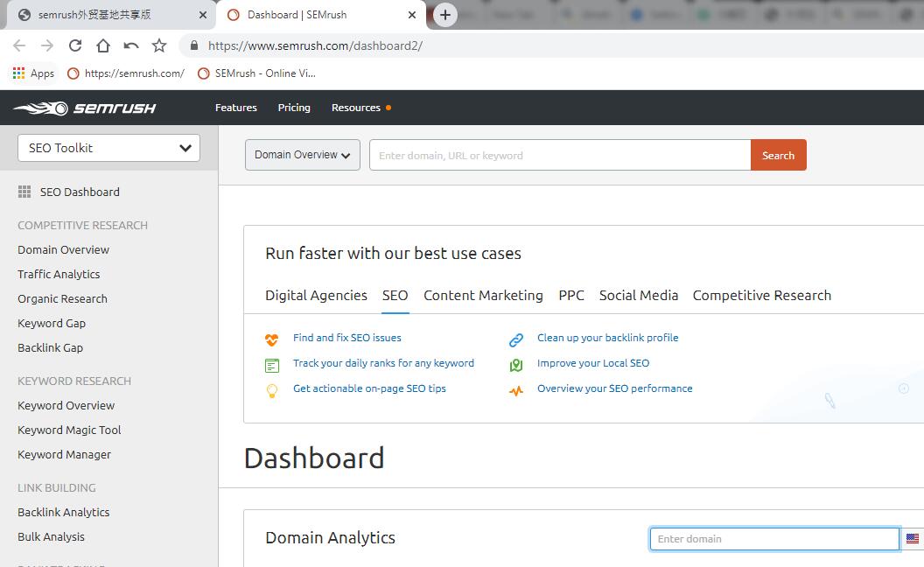The height and width of the screenshot is (567, 924).
Task: Select the Social Media tab
Action: (638, 295)
